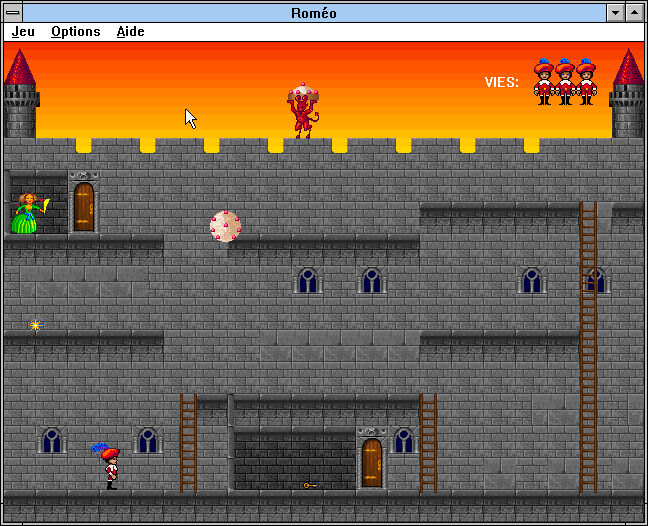
Task: Click the princess in the green dress
Action: click(26, 214)
